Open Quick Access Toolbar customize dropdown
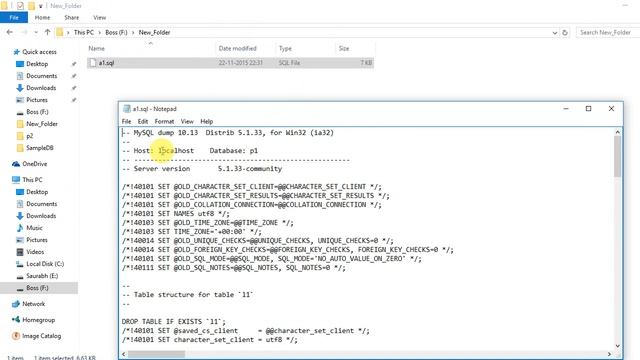Image resolution: width=640 pixels, height=360 pixels. pos(41,6)
